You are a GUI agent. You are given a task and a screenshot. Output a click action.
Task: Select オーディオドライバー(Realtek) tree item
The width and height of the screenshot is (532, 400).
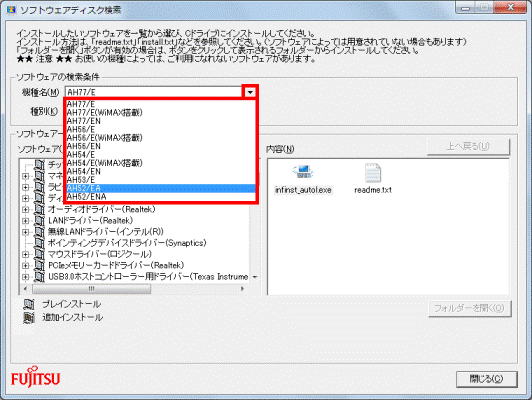click(101, 209)
